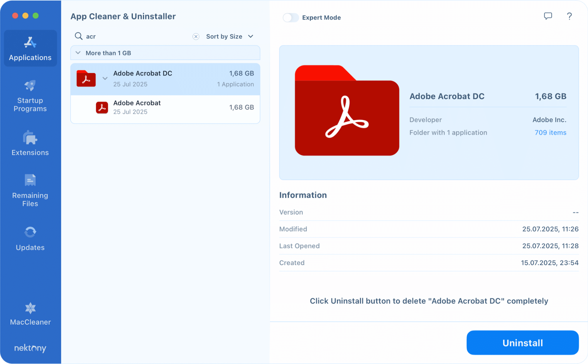The width and height of the screenshot is (588, 364).
Task: Click the Adobe Acrobat app icon in list
Action: (x=102, y=107)
